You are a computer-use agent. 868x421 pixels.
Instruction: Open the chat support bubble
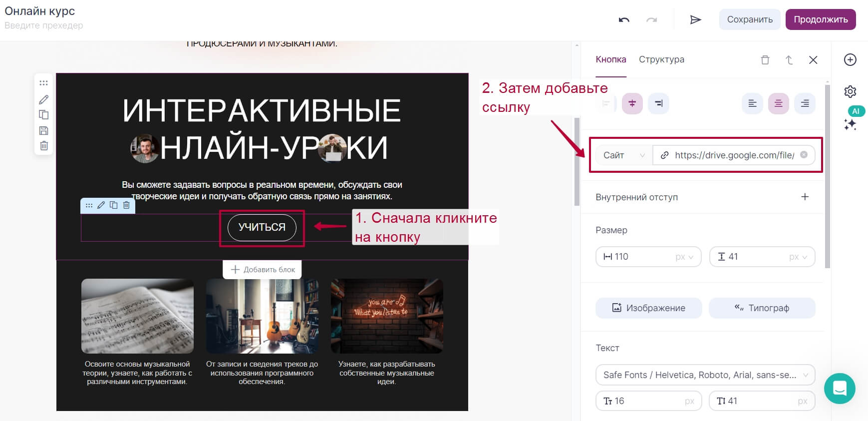840,389
